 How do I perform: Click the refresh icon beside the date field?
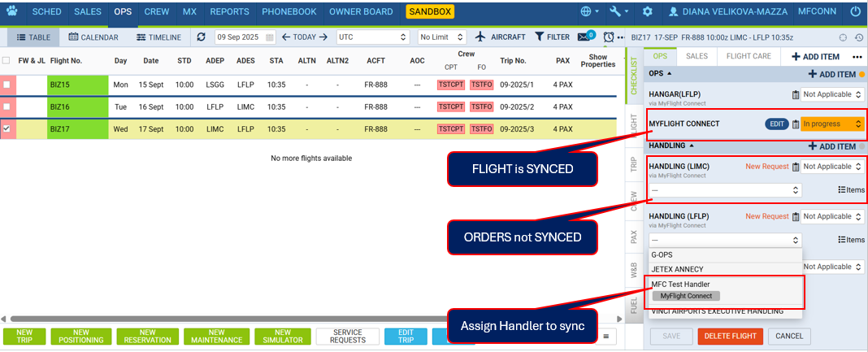(202, 37)
